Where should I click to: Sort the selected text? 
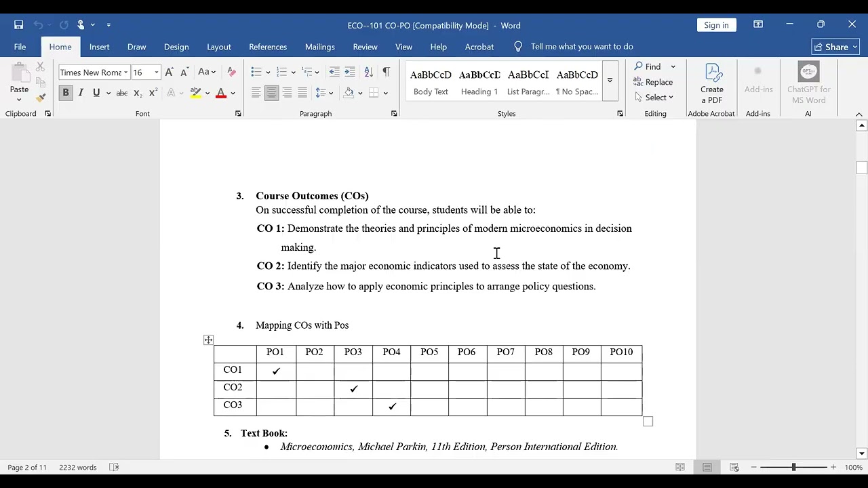pyautogui.click(x=368, y=73)
